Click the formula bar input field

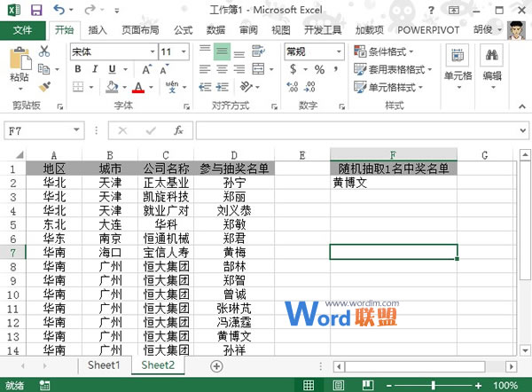pos(356,130)
